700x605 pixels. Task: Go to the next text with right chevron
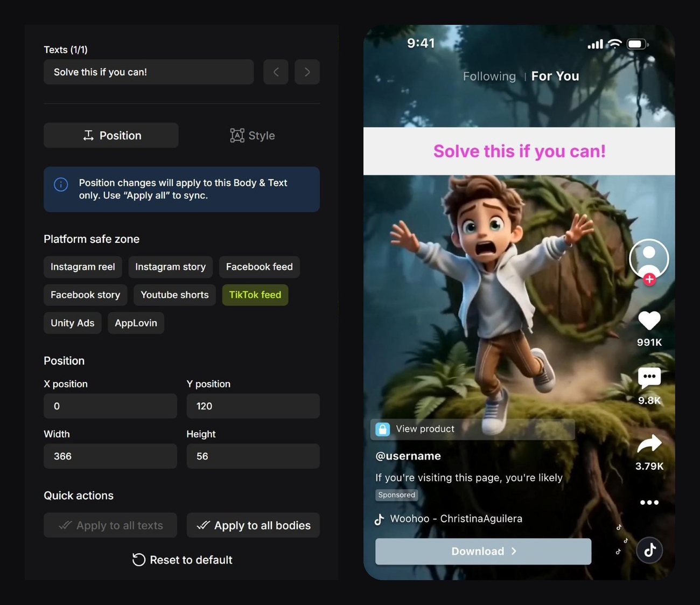click(x=307, y=72)
